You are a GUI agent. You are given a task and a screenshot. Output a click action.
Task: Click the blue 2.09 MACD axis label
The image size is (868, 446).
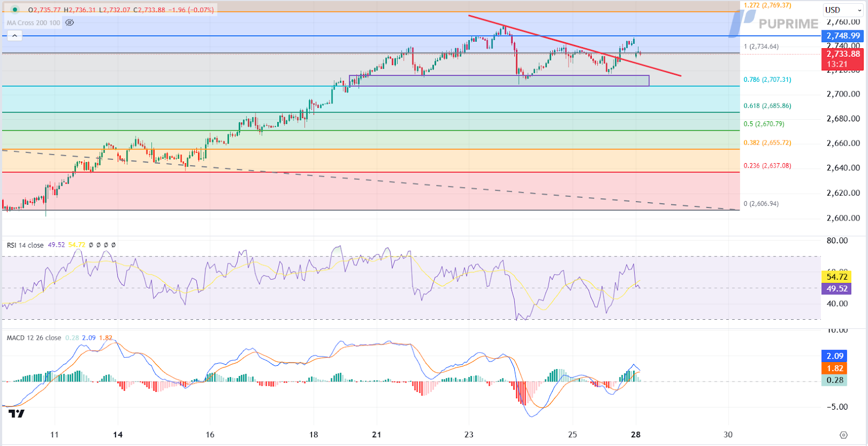(834, 356)
